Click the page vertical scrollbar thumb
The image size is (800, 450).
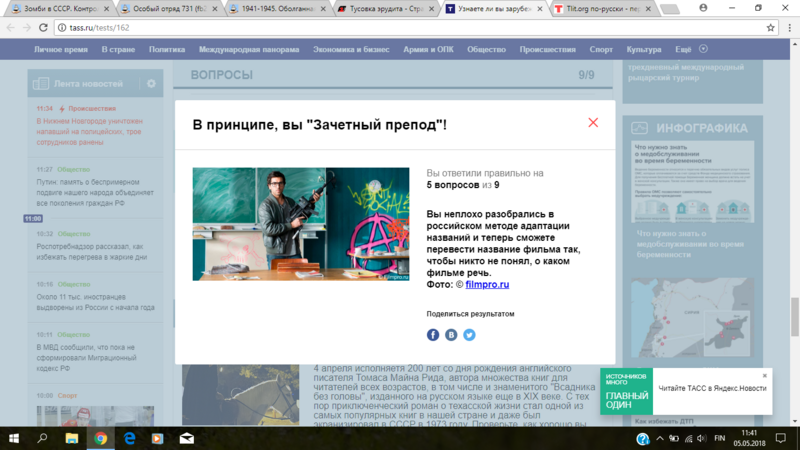point(795,317)
